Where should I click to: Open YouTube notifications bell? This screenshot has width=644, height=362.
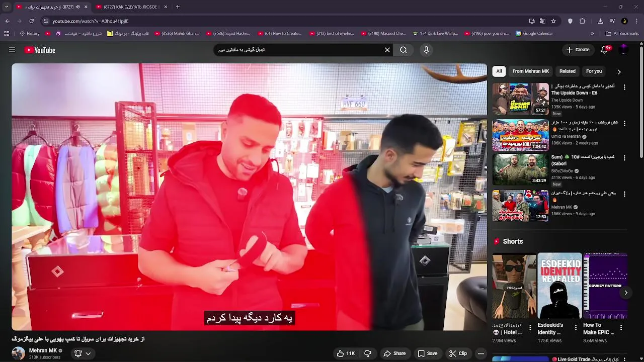click(605, 50)
